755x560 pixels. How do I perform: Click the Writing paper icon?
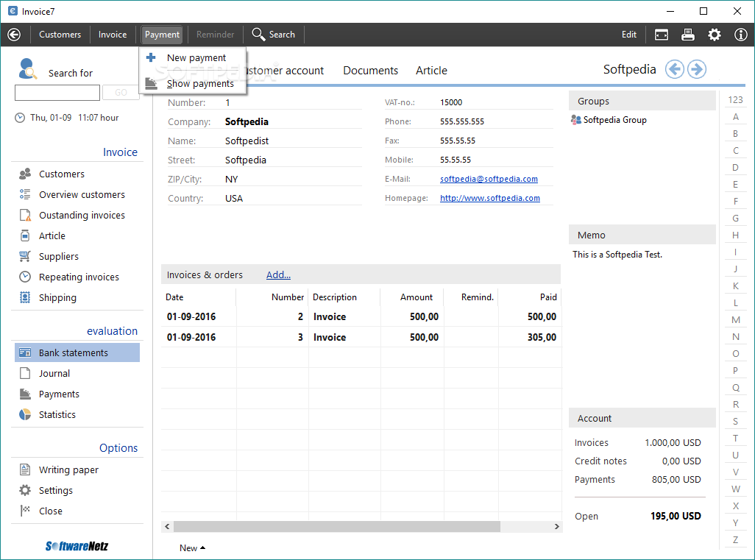25,469
